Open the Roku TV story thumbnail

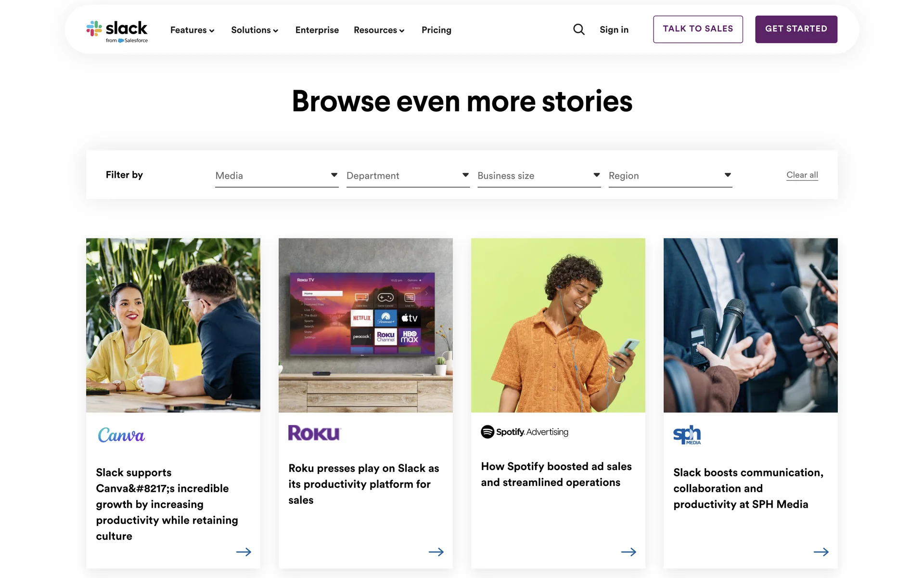(x=365, y=325)
